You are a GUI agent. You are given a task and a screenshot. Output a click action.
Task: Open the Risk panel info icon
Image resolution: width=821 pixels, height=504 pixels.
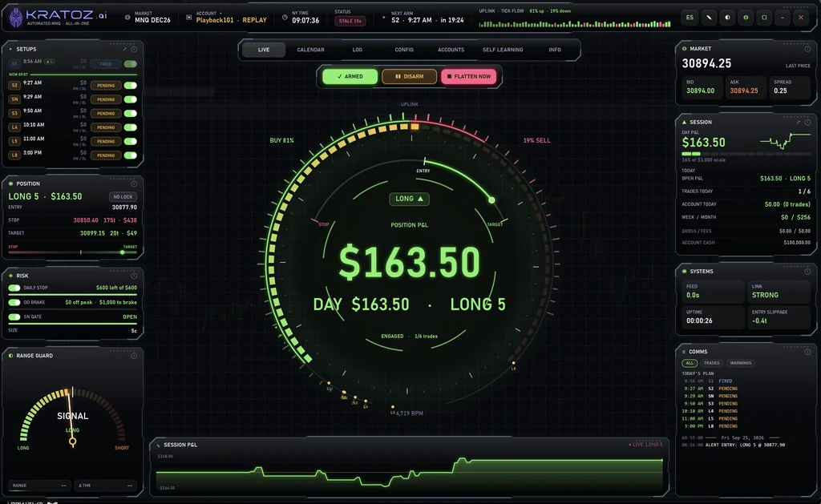134,276
